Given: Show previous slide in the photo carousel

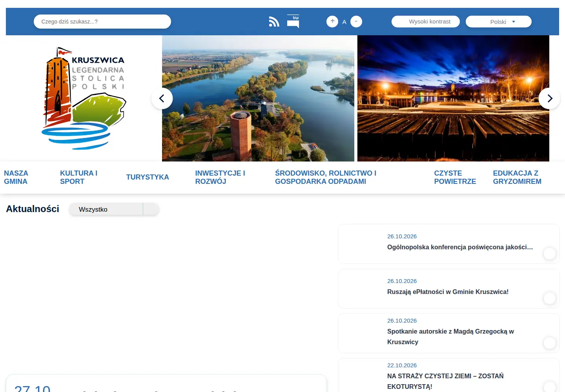Looking at the screenshot, I should (x=162, y=98).
